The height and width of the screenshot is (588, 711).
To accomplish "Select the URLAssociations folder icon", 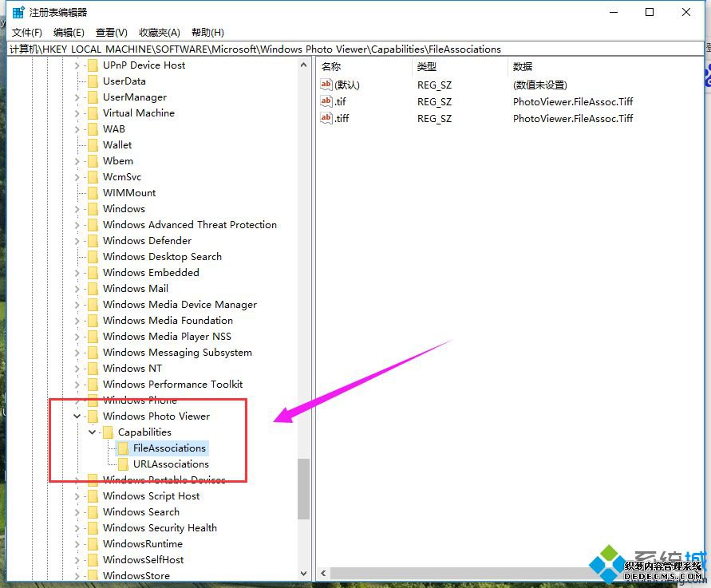I will click(x=123, y=464).
